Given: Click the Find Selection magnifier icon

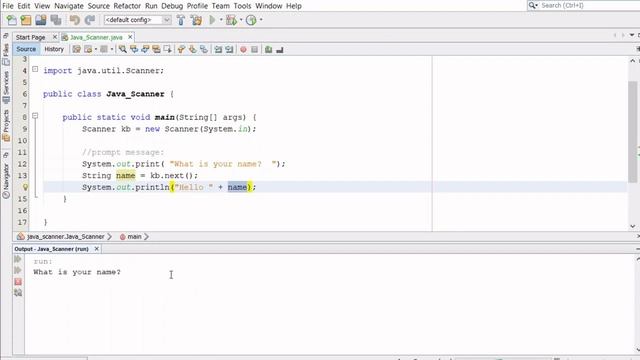Looking at the screenshot, I should 122,49.
